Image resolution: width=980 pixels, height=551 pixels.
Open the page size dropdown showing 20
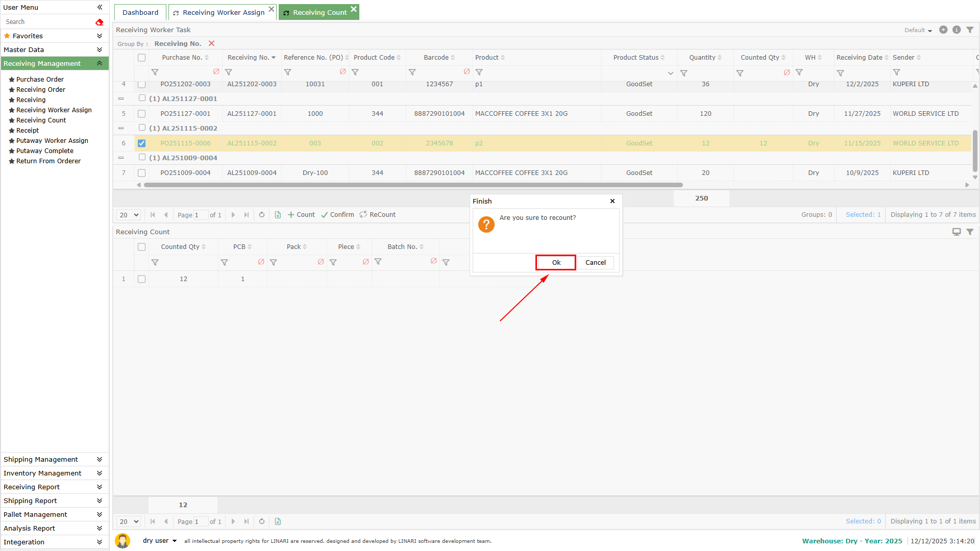pyautogui.click(x=129, y=215)
